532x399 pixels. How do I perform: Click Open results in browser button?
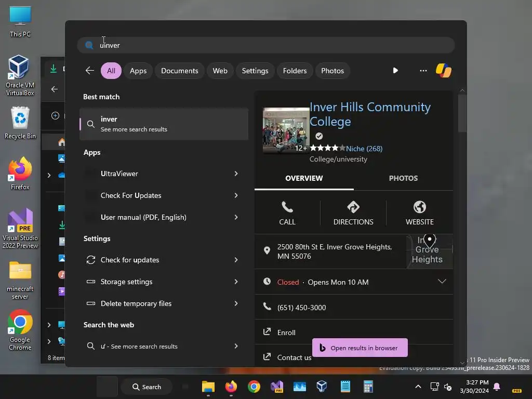pyautogui.click(x=360, y=348)
